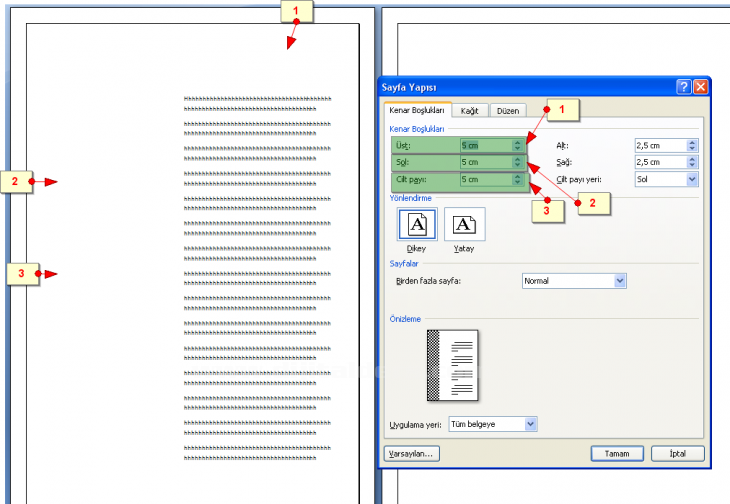Click the Cilt payı input field
Image resolution: width=730 pixels, height=504 pixels.
tap(486, 180)
